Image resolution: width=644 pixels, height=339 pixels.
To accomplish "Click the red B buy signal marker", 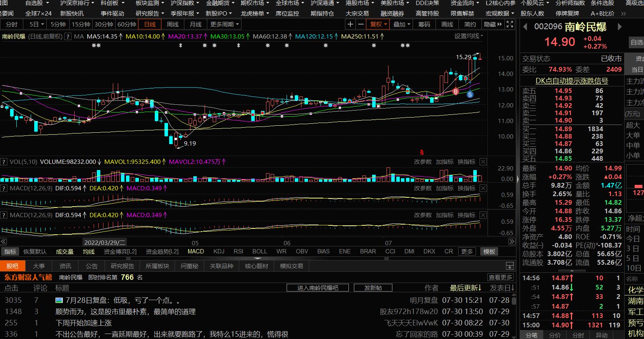I will [456, 92].
